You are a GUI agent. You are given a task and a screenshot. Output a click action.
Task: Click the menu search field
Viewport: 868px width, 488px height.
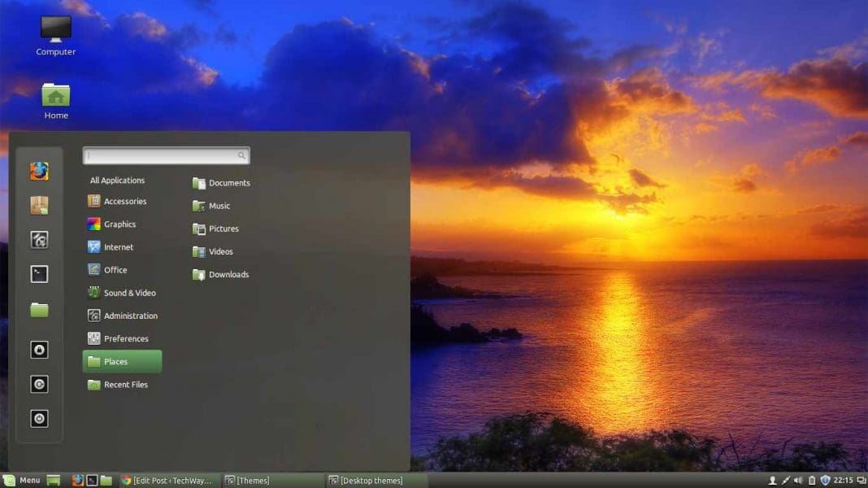[163, 155]
